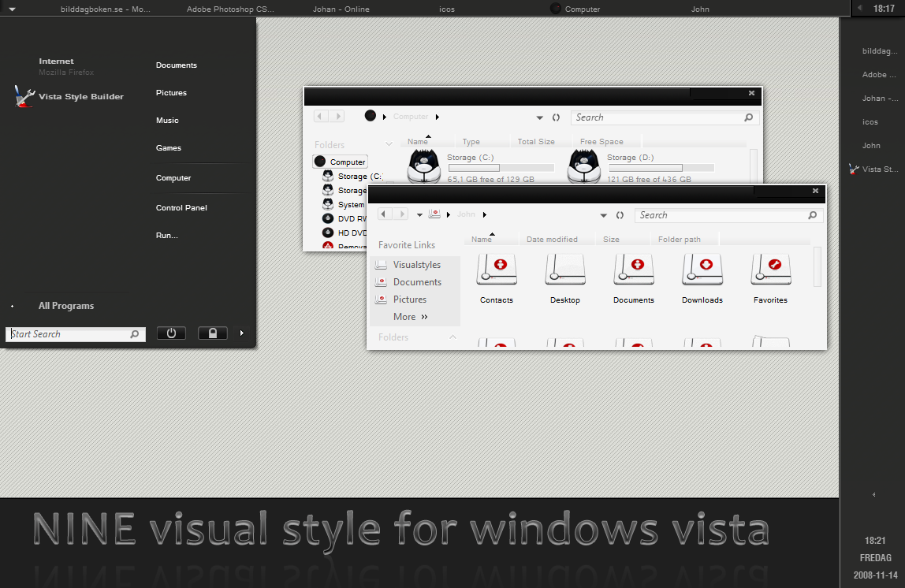The image size is (905, 588).
Task: Choose Run... in the Start menu
Action: 166,236
